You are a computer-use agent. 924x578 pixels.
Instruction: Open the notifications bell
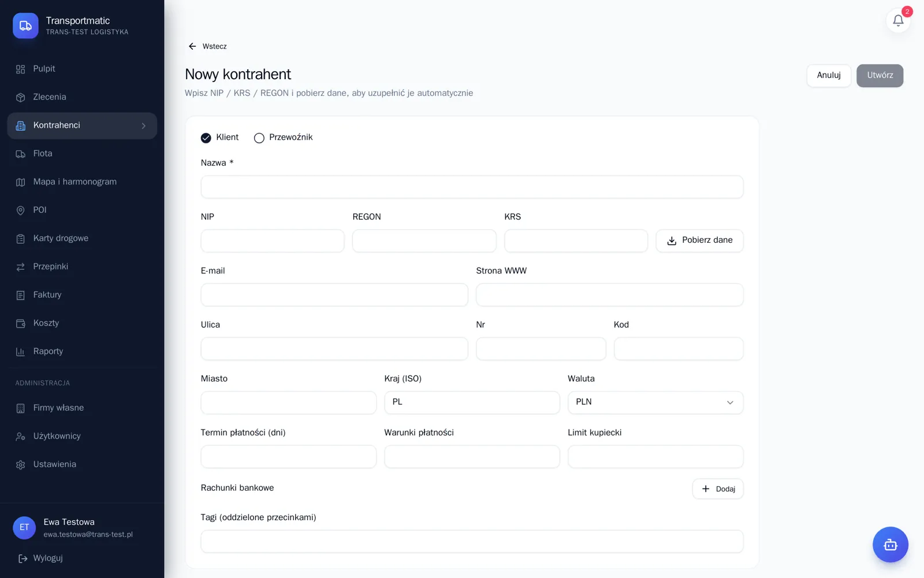(x=898, y=21)
